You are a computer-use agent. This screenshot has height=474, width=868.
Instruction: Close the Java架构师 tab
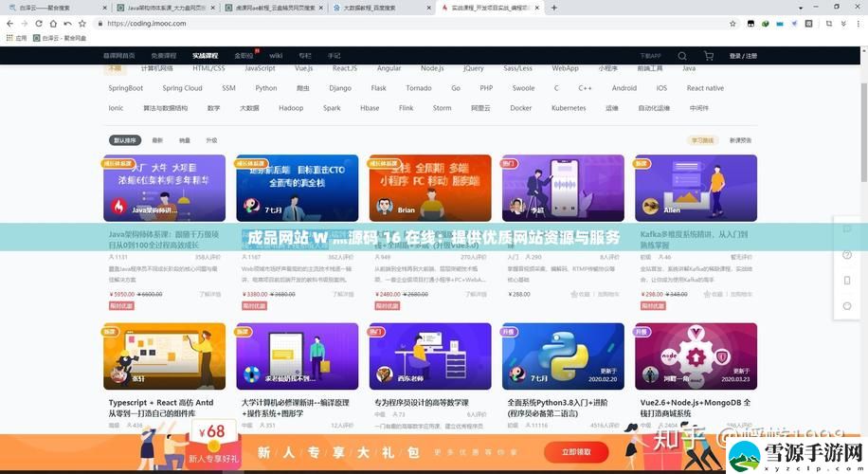[214, 8]
